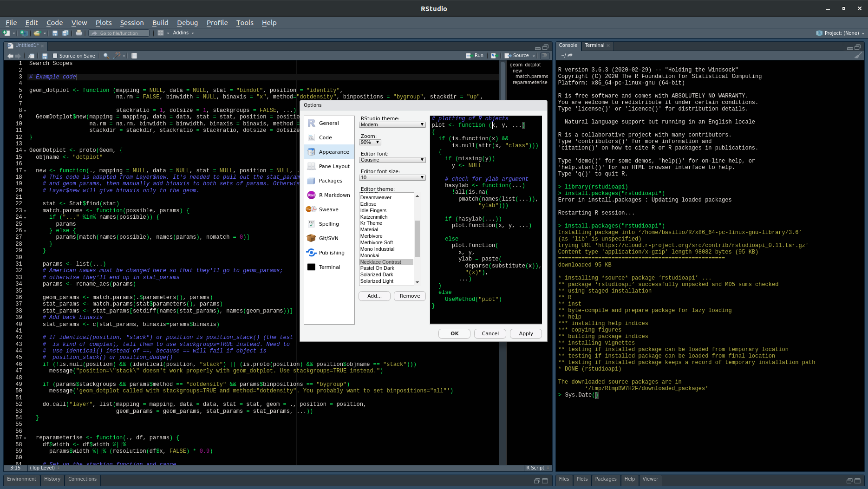
Task: Select Packages in Options sidebar
Action: [x=329, y=181]
